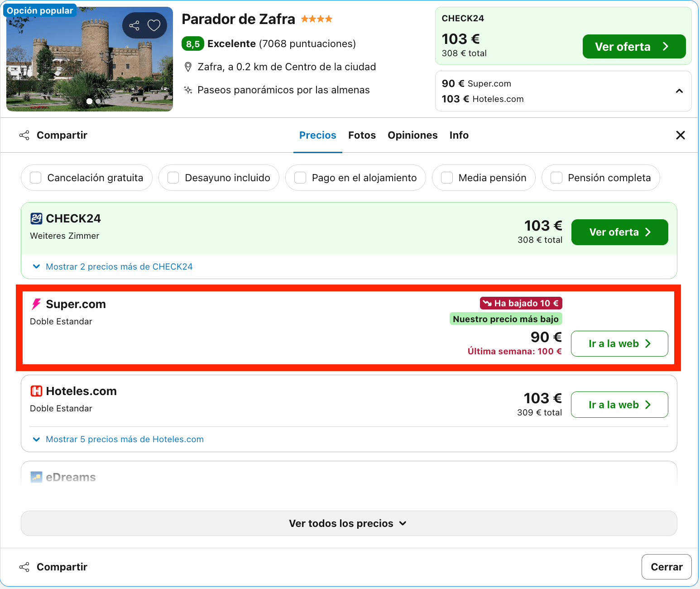Click Doble Estandar under Hoteles.com
Viewport: 700px width, 589px height.
(61, 408)
